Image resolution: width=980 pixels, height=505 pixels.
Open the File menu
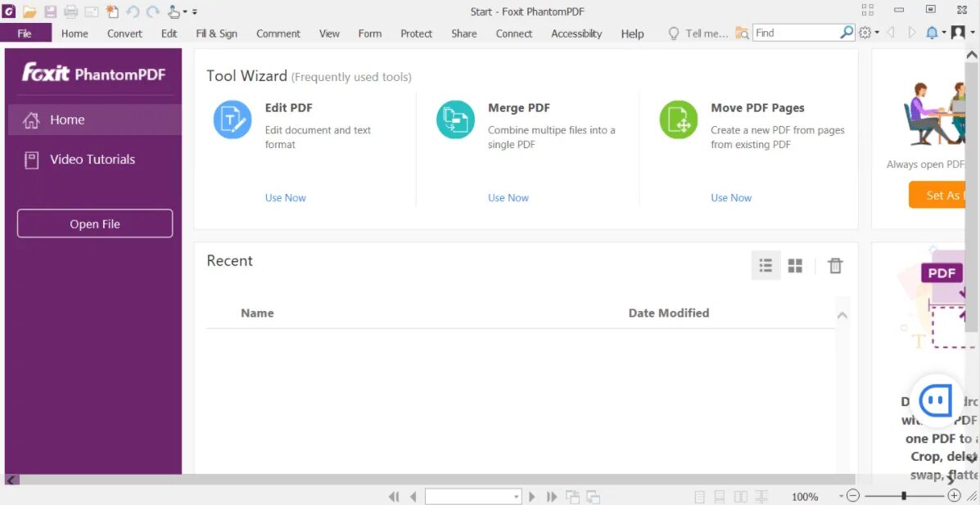coord(25,33)
